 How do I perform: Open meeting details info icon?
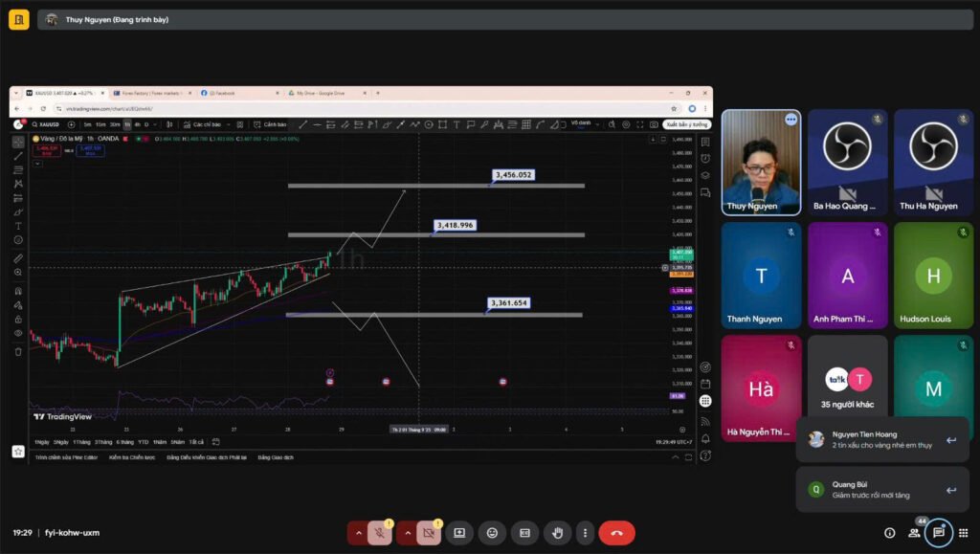pyautogui.click(x=889, y=533)
